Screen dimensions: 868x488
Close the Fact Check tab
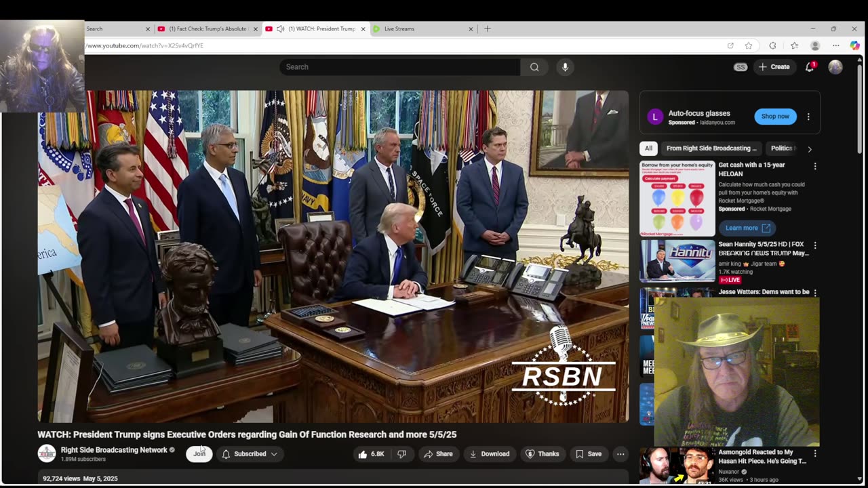coord(256,29)
